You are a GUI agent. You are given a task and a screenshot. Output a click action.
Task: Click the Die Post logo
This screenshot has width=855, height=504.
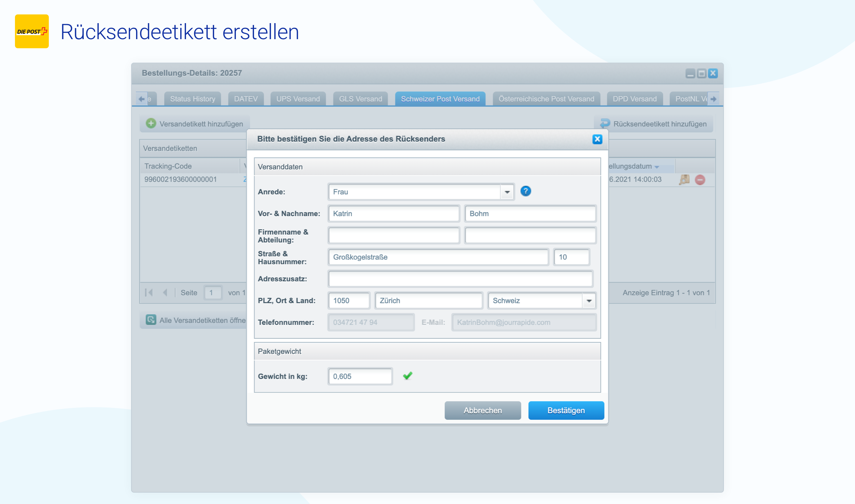coord(32,31)
